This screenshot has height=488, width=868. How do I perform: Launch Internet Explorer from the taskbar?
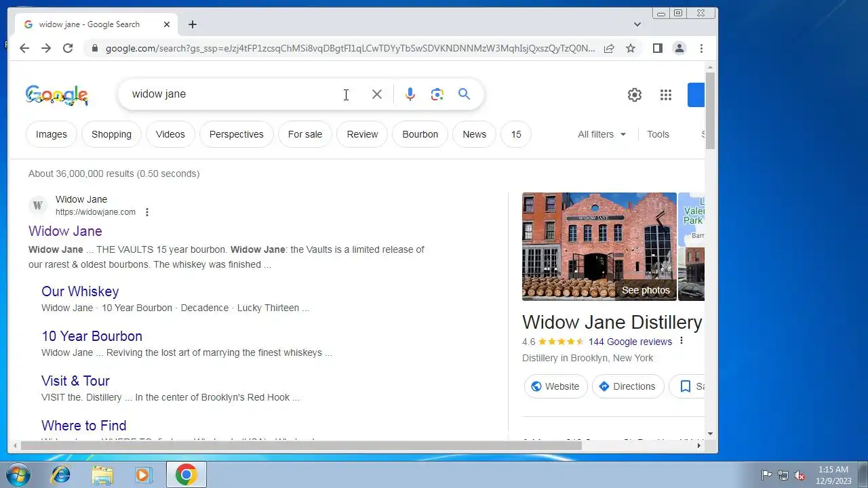(61, 475)
